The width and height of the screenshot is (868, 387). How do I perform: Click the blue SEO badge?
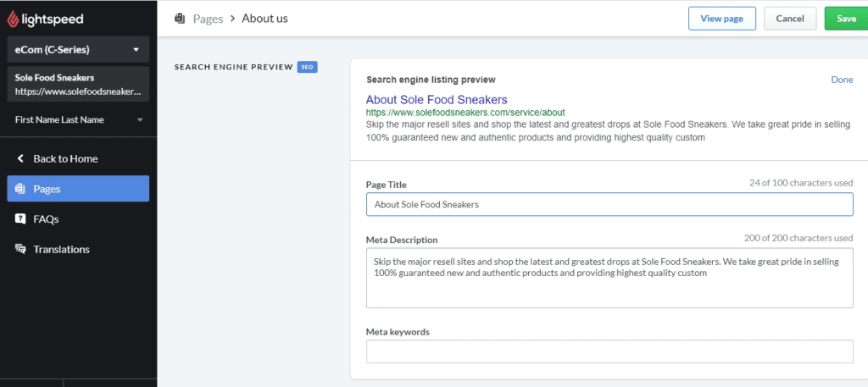307,67
